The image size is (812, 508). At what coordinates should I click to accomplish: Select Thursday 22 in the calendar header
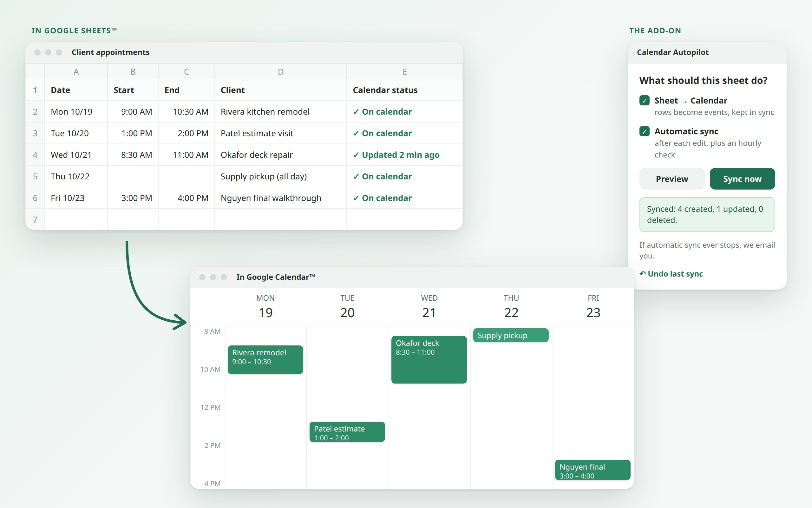pyautogui.click(x=511, y=307)
